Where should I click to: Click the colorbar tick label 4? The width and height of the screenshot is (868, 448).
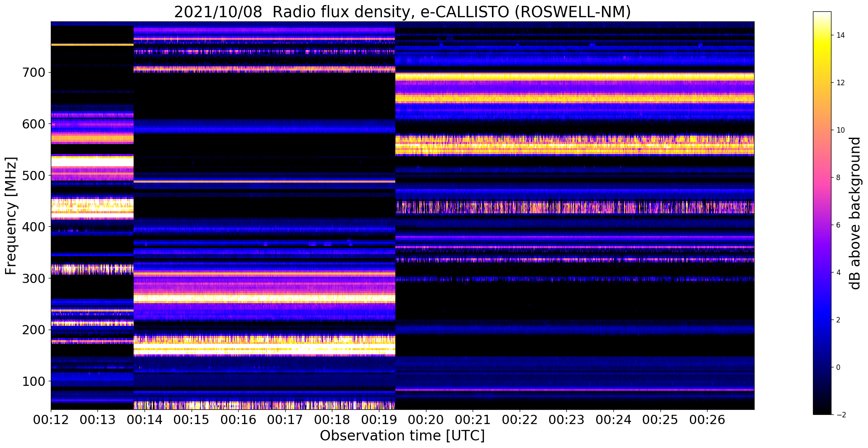point(839,272)
